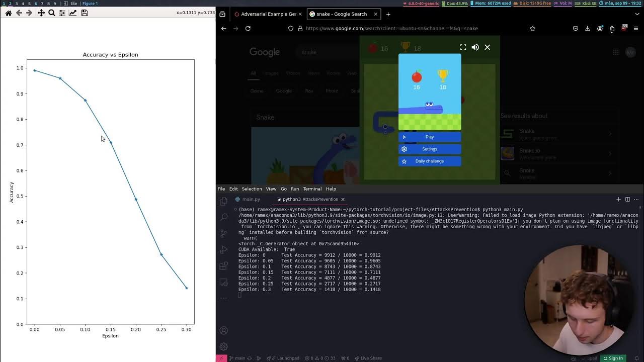Open the Run and Debug sidebar icon
The image size is (644, 362).
coord(224,250)
